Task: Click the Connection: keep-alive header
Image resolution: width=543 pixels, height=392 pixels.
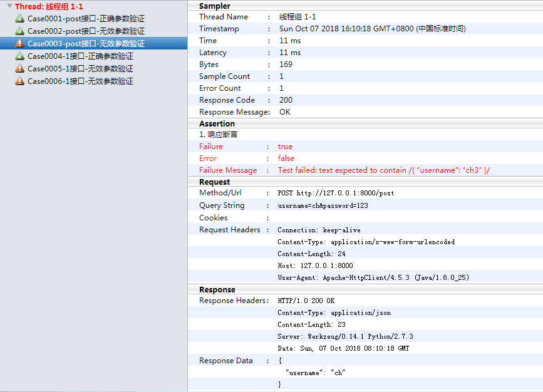Action: pyautogui.click(x=319, y=230)
